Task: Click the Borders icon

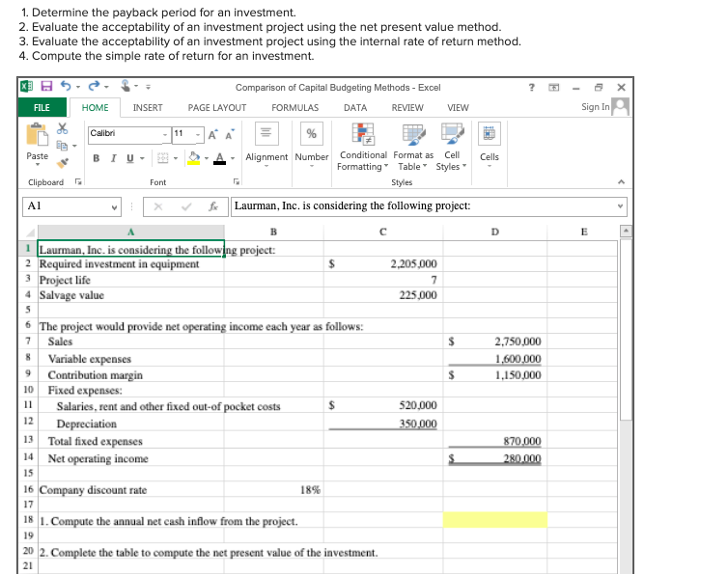Action: point(162,158)
